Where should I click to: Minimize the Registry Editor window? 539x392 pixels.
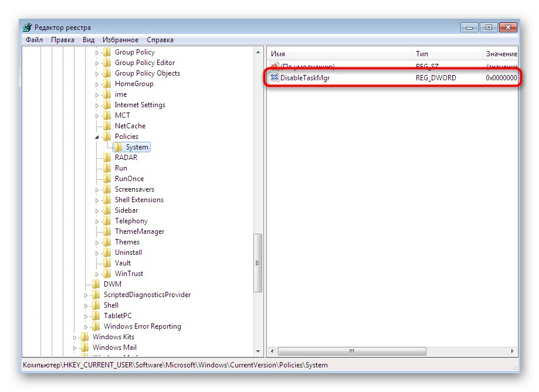pos(469,27)
